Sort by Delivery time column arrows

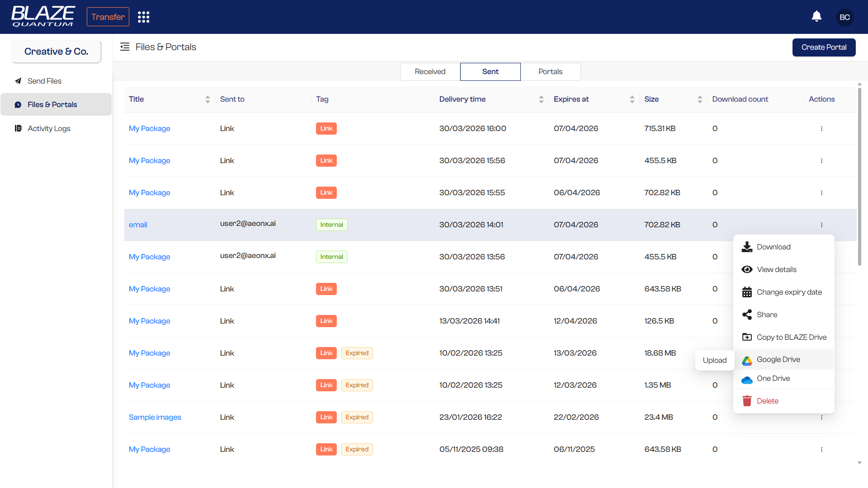pos(541,99)
